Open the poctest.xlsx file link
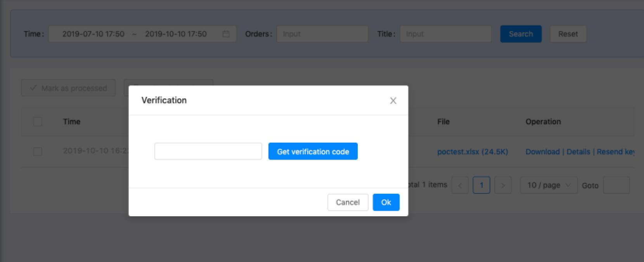 point(472,152)
